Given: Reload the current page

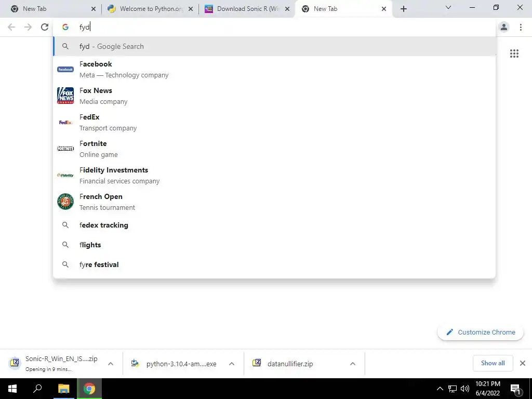Looking at the screenshot, I should 45,27.
